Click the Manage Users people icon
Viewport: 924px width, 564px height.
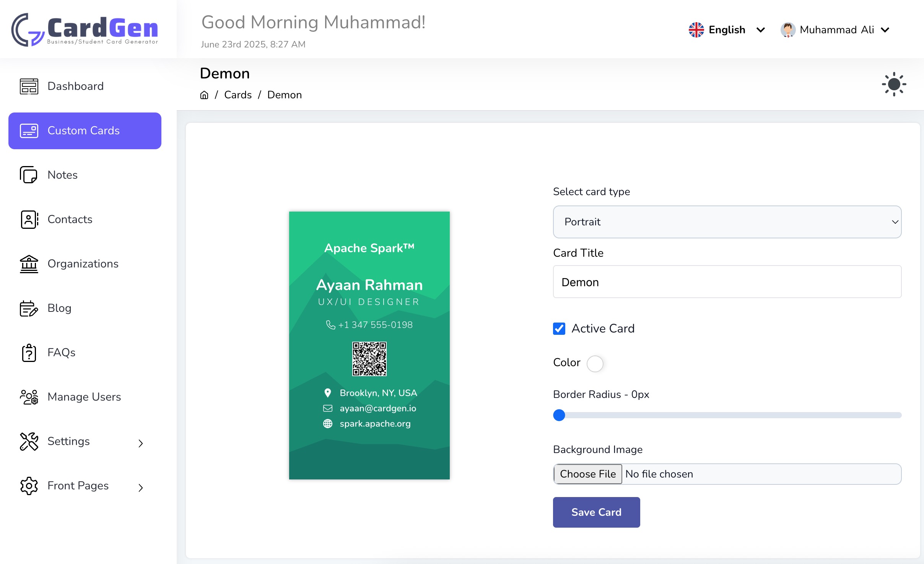coord(29,397)
